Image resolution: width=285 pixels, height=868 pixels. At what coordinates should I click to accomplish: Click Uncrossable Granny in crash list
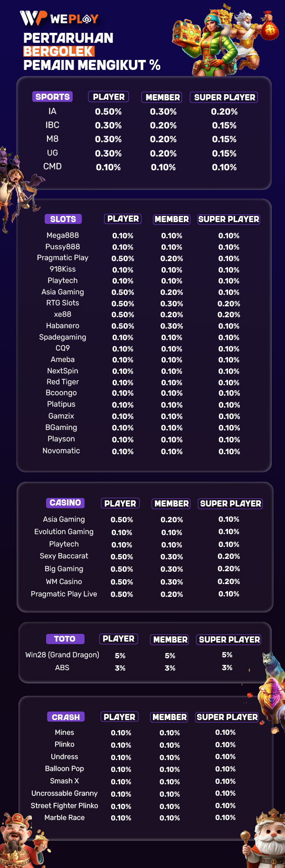pos(64,793)
